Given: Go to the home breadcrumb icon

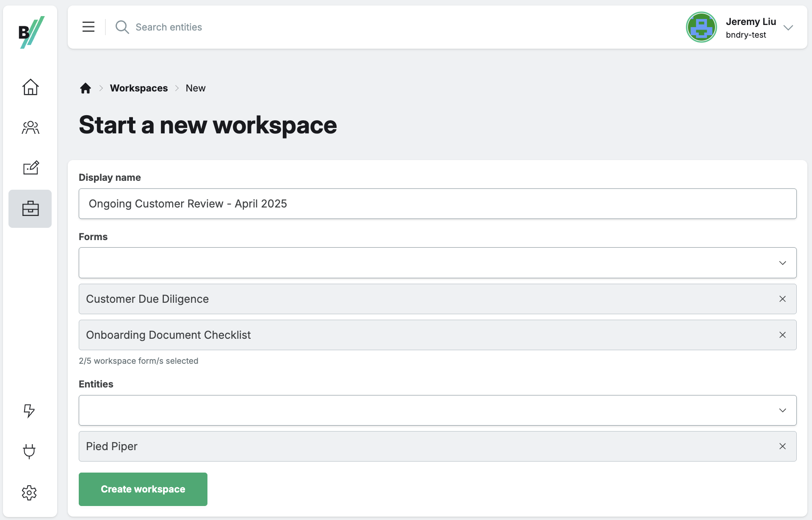Looking at the screenshot, I should click(86, 88).
